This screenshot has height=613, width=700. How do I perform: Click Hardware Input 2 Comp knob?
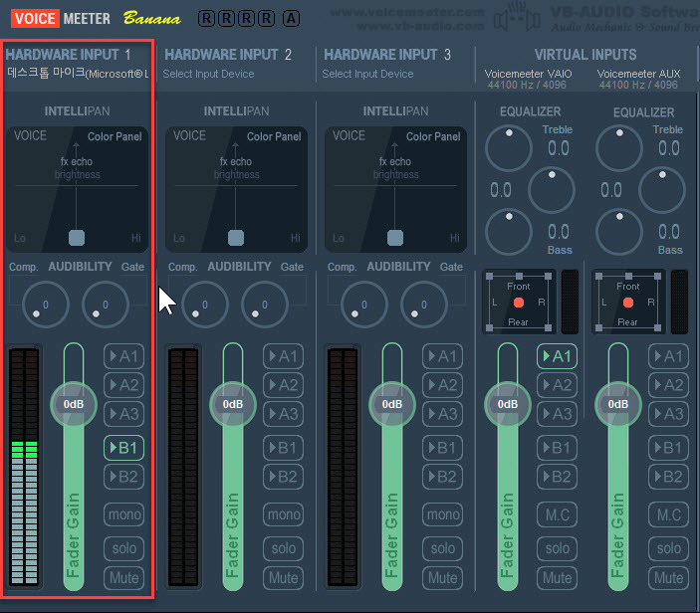point(205,305)
